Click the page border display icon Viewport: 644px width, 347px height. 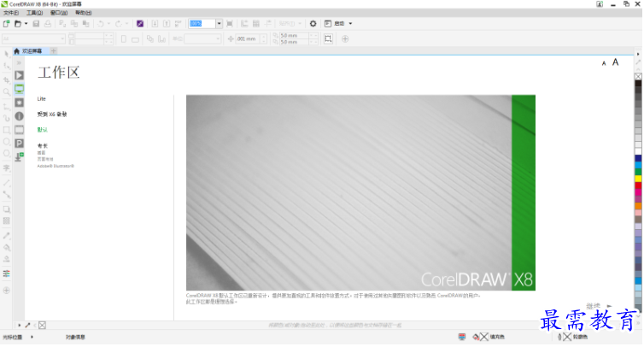coord(328,39)
